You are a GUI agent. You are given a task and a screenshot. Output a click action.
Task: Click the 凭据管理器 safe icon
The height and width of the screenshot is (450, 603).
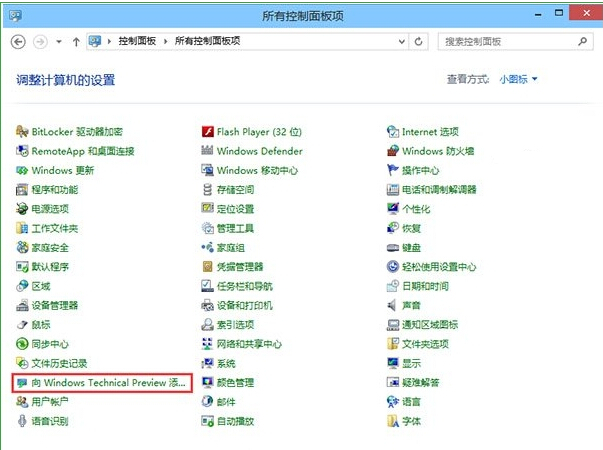click(208, 267)
